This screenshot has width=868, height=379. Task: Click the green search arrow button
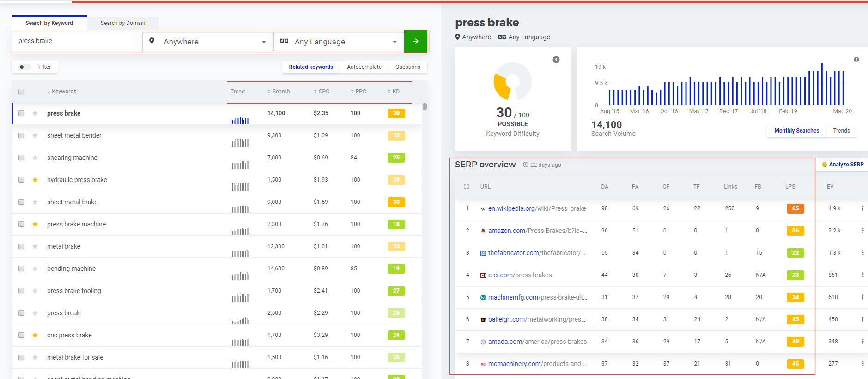pos(416,41)
